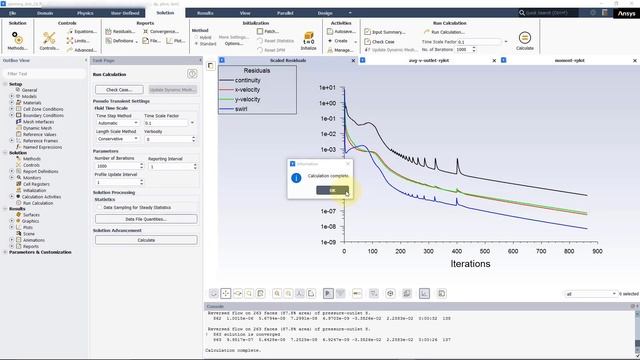This screenshot has height=360, width=640.
Task: Click the Calculate button in task page
Action: pyautogui.click(x=146, y=240)
